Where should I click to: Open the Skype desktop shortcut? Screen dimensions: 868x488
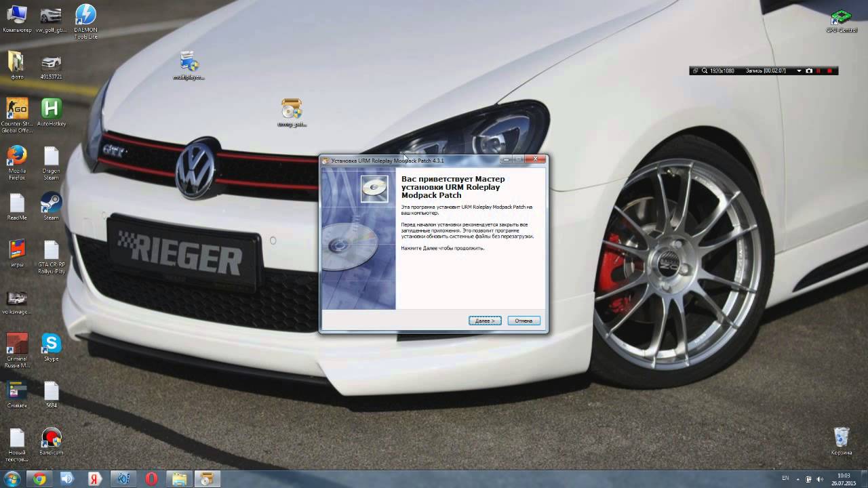(x=52, y=348)
